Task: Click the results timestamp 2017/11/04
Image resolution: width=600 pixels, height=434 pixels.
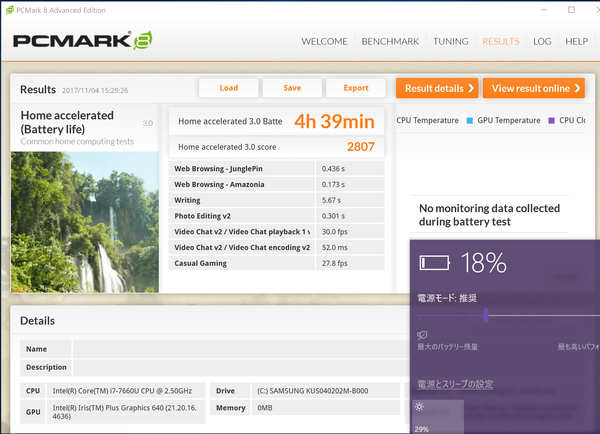Action: click(x=95, y=90)
